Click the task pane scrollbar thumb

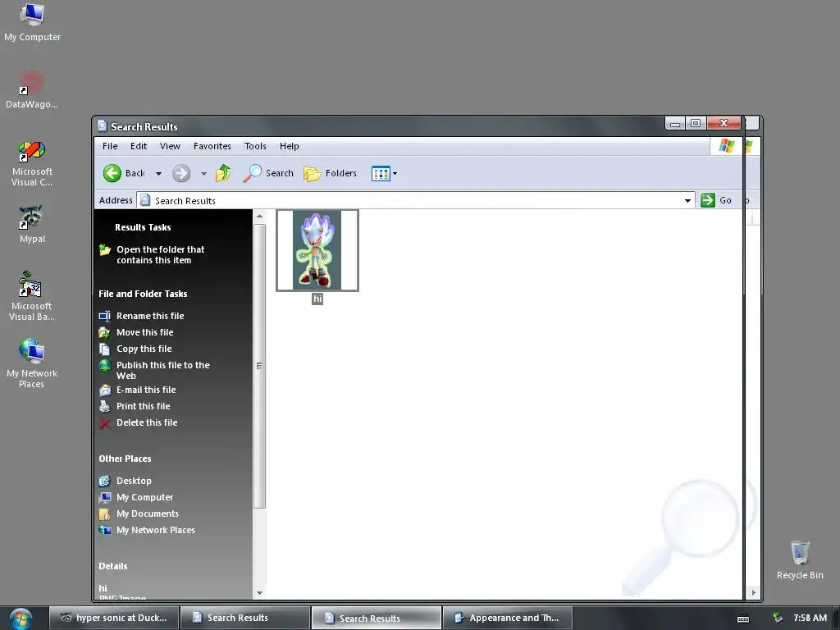click(x=259, y=366)
